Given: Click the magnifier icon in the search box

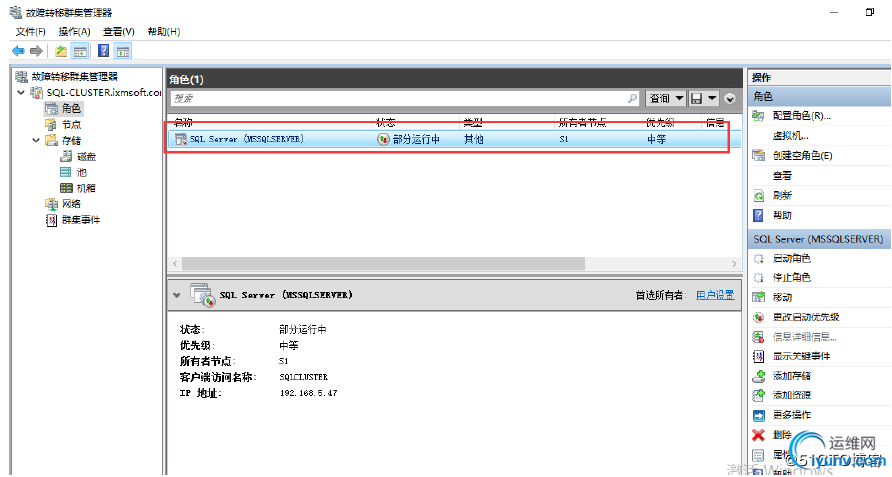Looking at the screenshot, I should pos(632,98).
